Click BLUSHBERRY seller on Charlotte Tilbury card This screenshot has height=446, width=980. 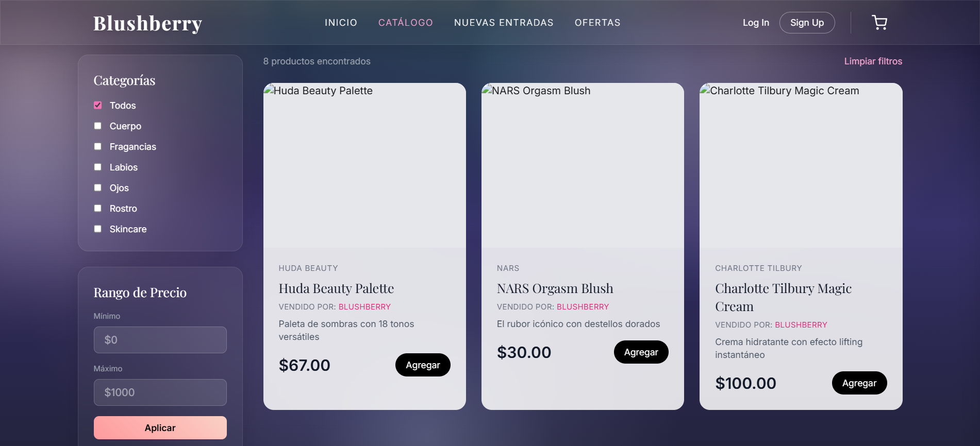(801, 325)
